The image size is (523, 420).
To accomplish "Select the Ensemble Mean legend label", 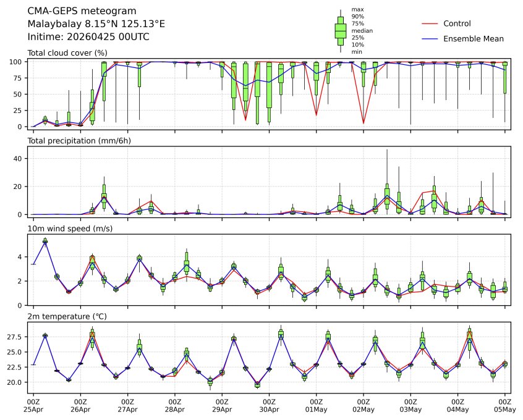I will tap(474, 38).
